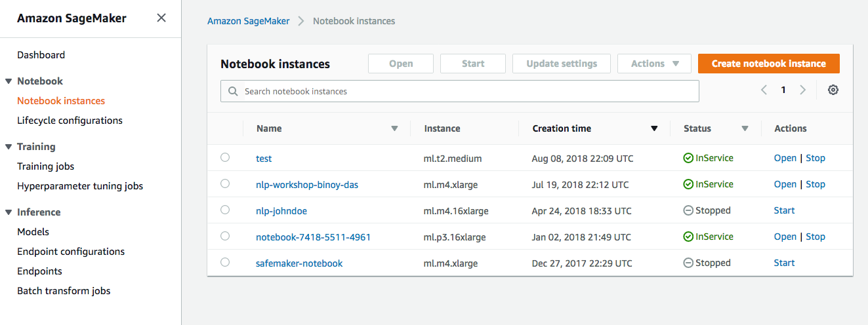Close the Amazon SageMaker sidebar panel
This screenshot has height=325, width=868.
161,18
